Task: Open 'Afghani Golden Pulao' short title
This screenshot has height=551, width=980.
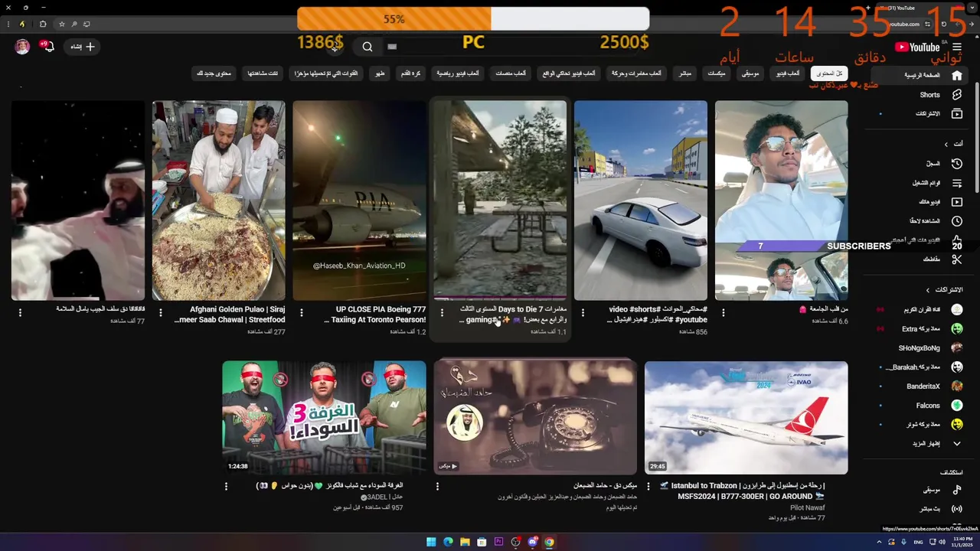Action: click(x=230, y=315)
